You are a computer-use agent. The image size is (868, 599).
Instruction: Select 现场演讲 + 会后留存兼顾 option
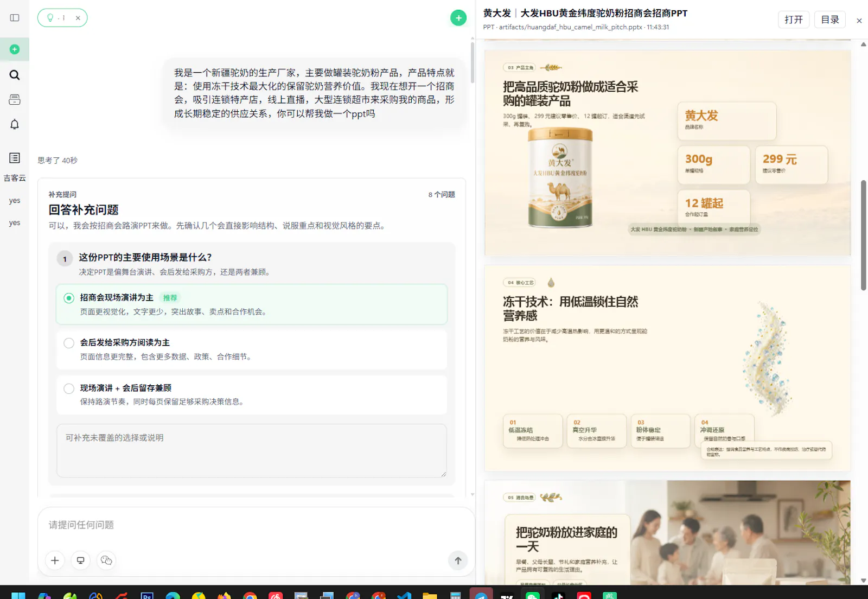point(252,394)
